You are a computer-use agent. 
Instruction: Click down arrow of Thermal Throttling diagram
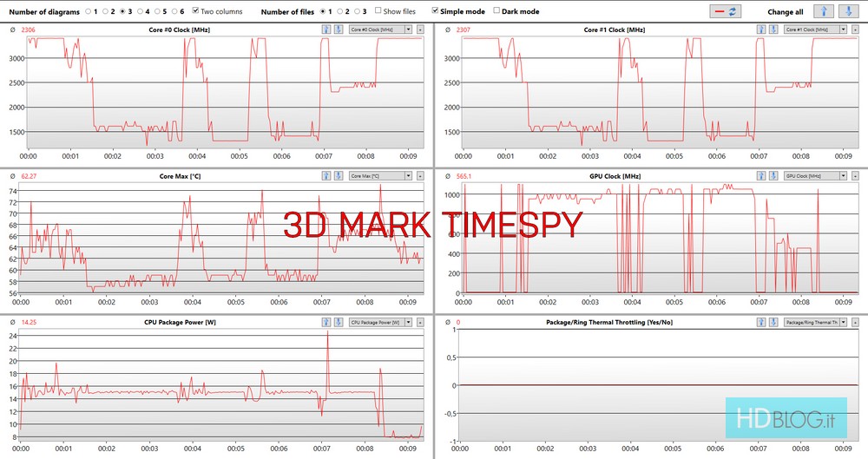pyautogui.click(x=773, y=322)
